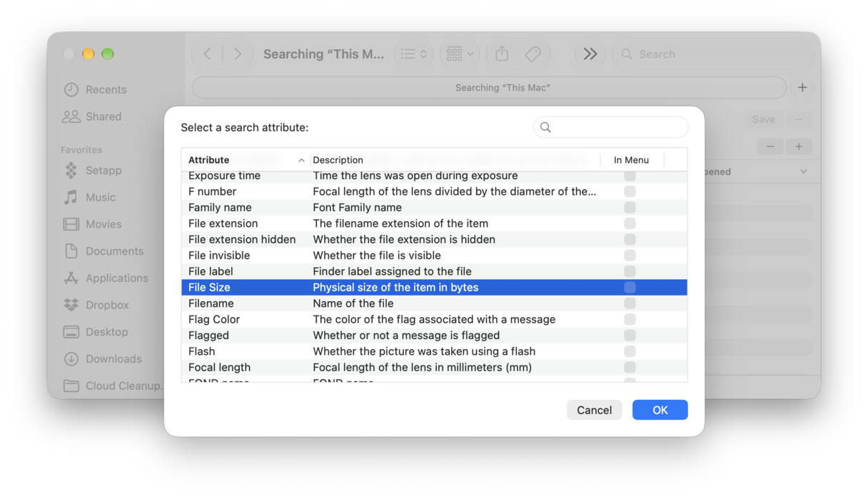The height and width of the screenshot is (499, 868).
Task: Go back with the Finder back arrow
Action: pyautogui.click(x=207, y=54)
